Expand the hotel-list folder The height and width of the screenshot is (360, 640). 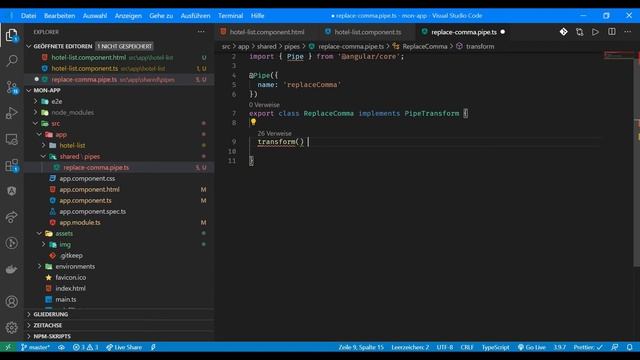[x=44, y=145]
